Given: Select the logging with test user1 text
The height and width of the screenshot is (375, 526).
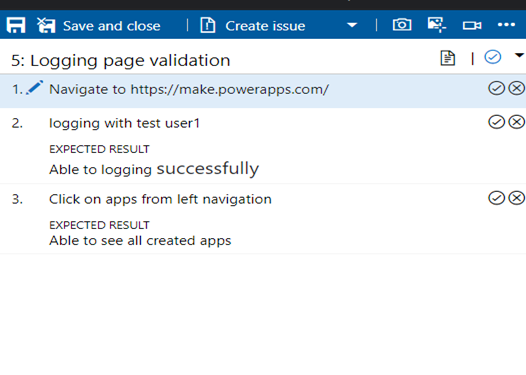Looking at the screenshot, I should 124,123.
